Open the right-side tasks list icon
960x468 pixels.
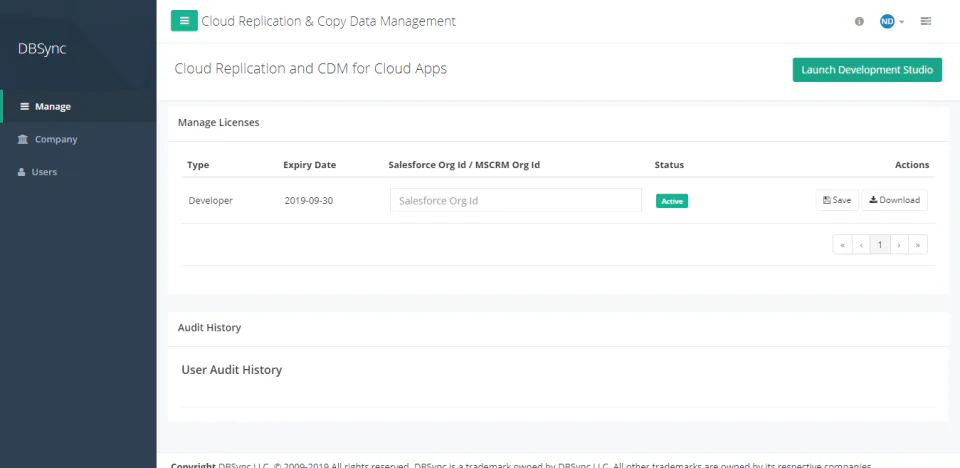(926, 21)
